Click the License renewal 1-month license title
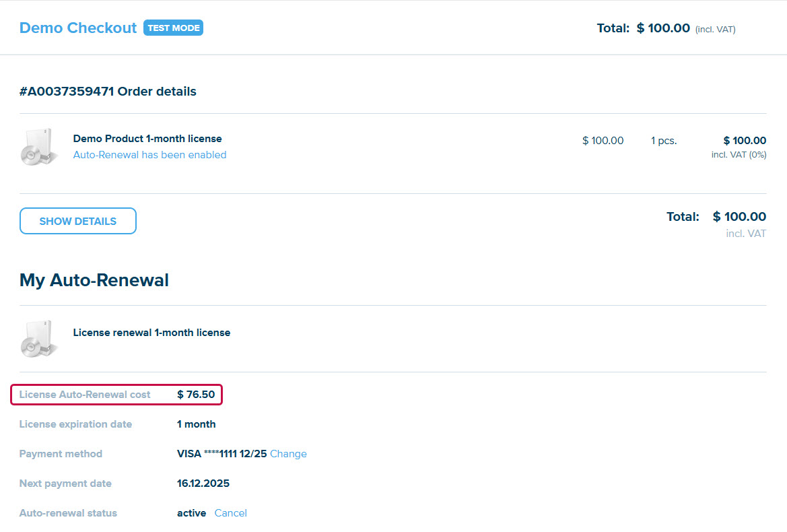The width and height of the screenshot is (787, 532). 151,333
